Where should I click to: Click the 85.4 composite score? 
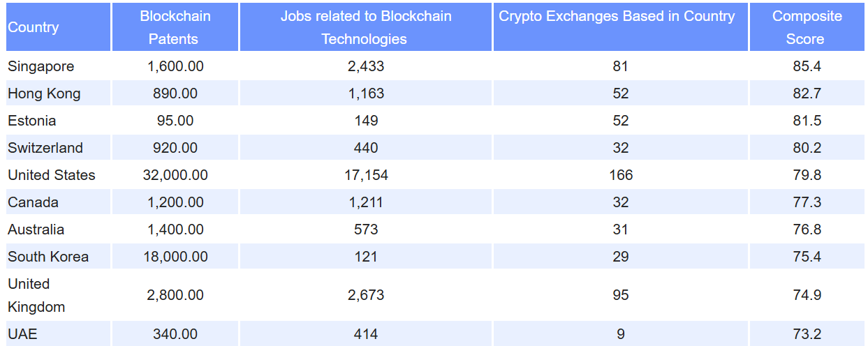click(x=807, y=66)
